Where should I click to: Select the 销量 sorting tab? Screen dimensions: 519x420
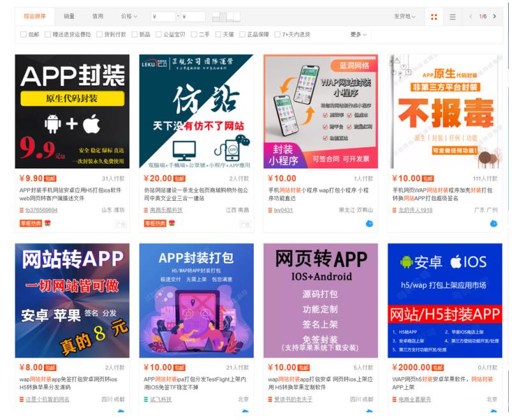[x=69, y=17]
